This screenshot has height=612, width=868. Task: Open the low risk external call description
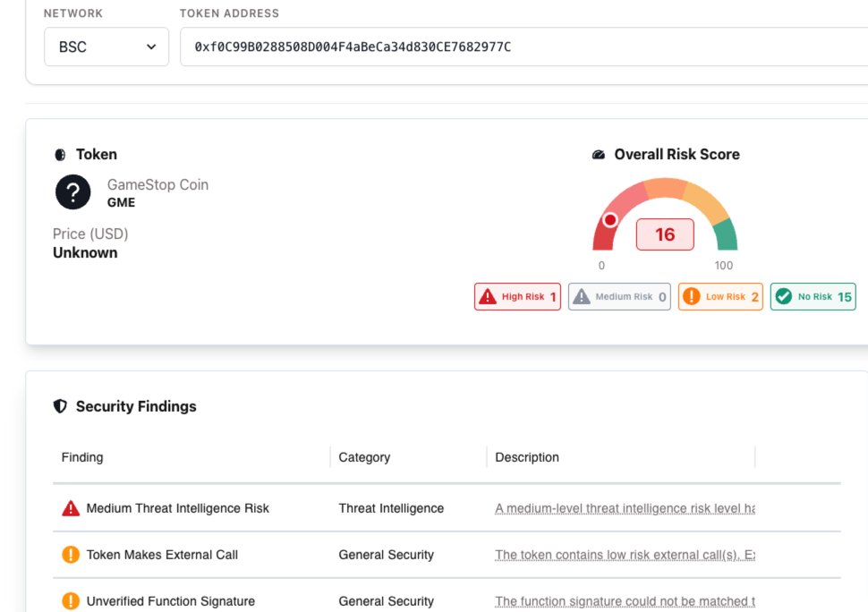pos(625,555)
